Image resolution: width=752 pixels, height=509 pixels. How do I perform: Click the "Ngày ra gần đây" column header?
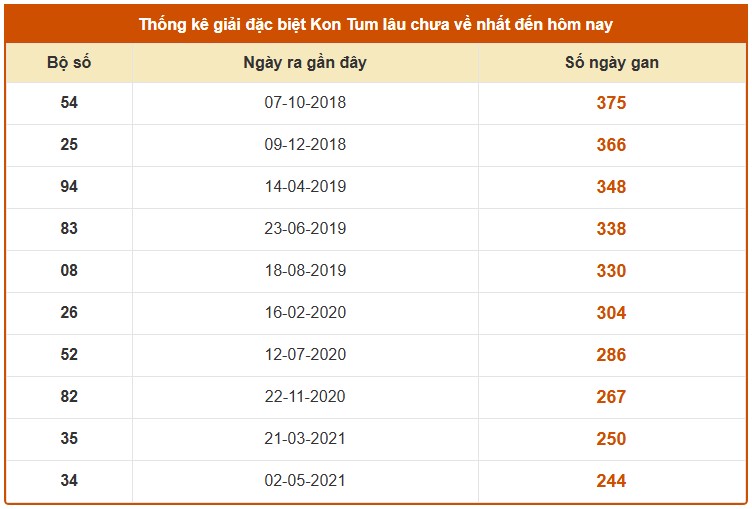click(305, 63)
